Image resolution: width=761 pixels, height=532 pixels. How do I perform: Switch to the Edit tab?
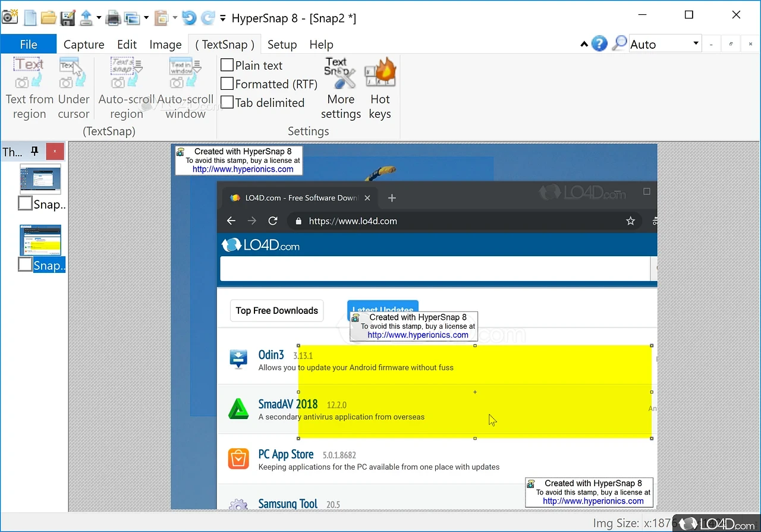127,45
